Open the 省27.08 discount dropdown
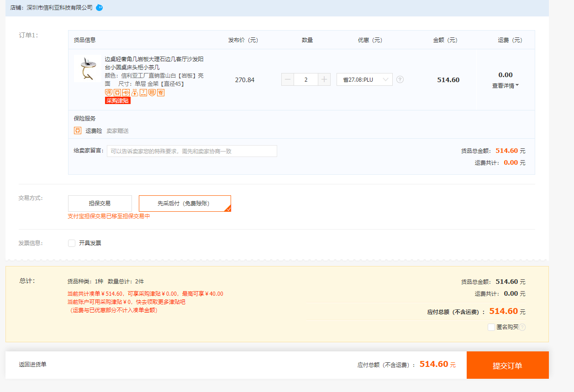This screenshot has width=574, height=392. pos(364,79)
